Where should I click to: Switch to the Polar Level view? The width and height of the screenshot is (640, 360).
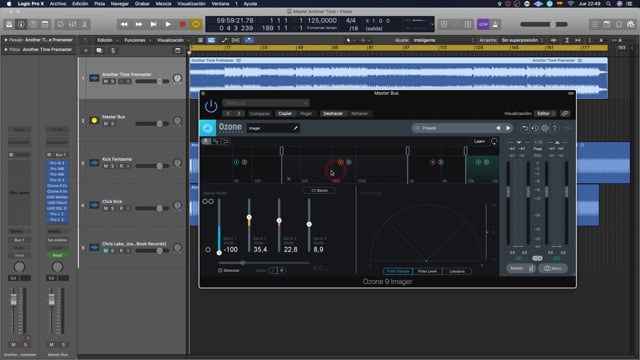(427, 271)
